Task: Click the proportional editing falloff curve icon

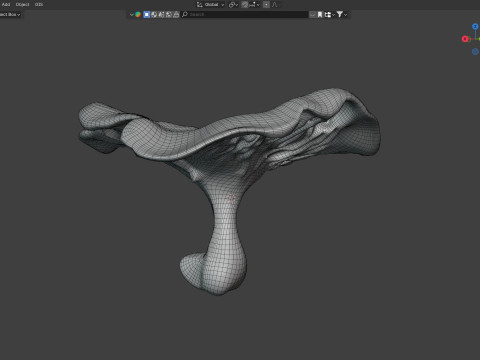Action: point(275,4)
